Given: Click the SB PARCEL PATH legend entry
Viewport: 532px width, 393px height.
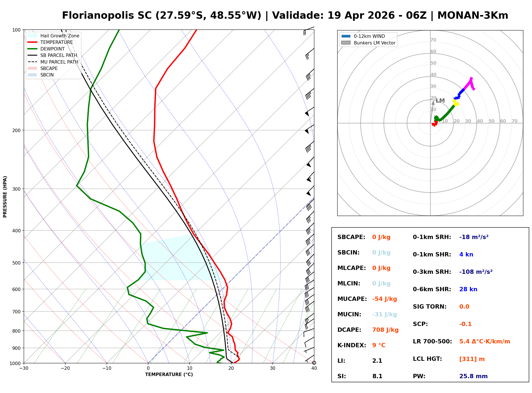Looking at the screenshot, I should point(32,55).
